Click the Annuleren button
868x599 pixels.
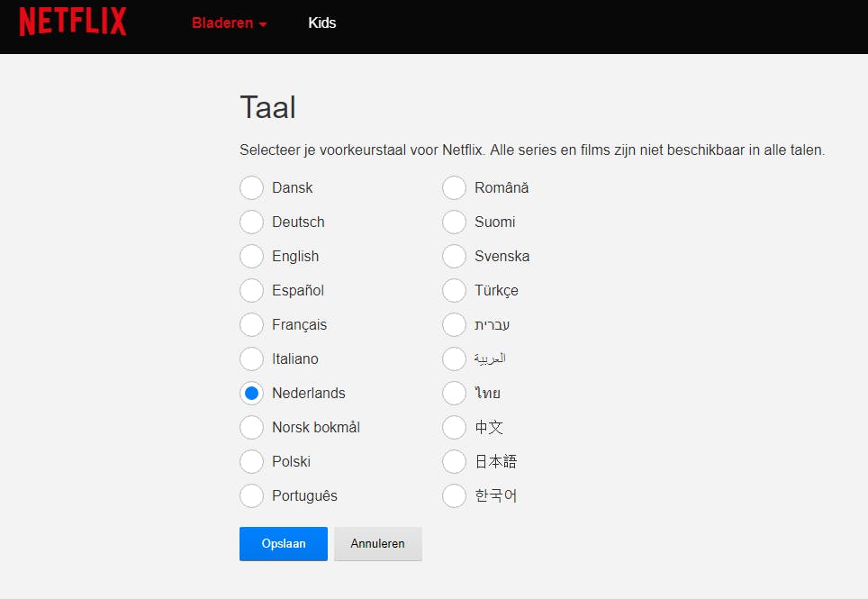pos(377,544)
